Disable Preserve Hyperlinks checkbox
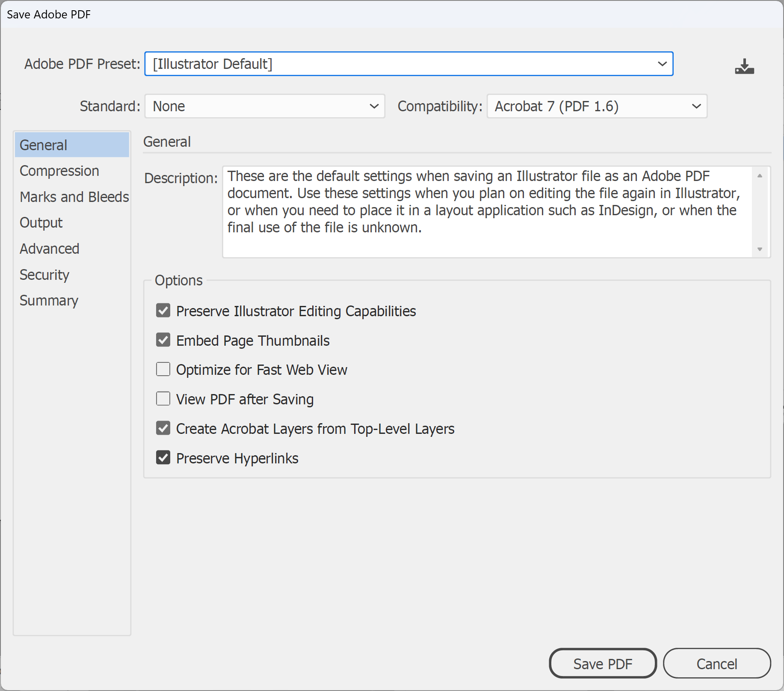Image resolution: width=784 pixels, height=691 pixels. pyautogui.click(x=163, y=458)
